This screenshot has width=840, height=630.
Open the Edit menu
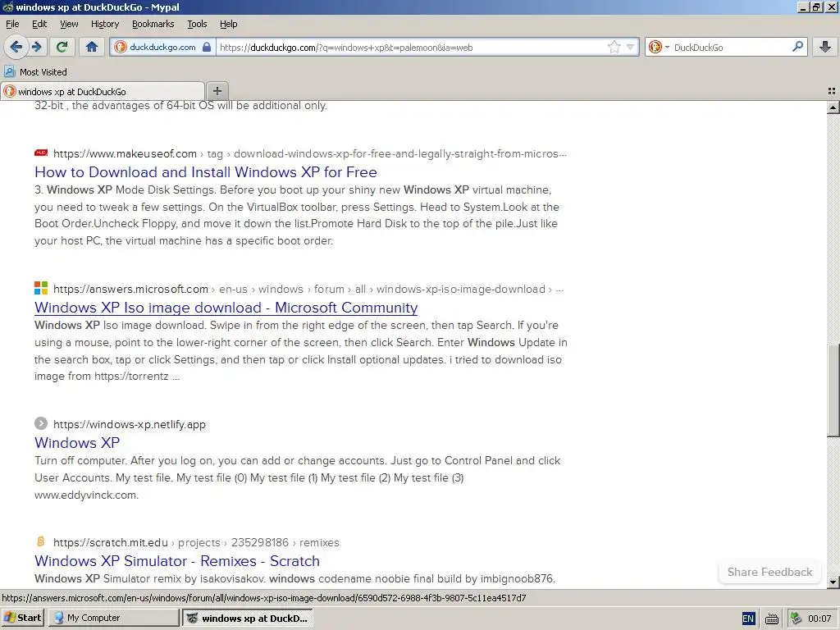click(x=39, y=24)
